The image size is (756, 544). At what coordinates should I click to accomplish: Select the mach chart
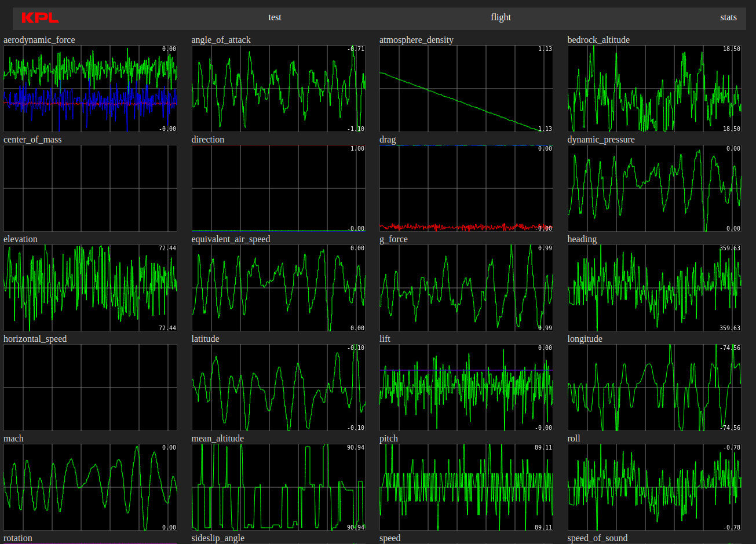(x=90, y=487)
